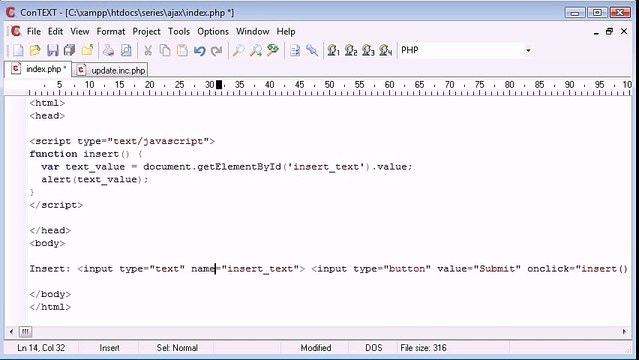Print the document using the printer icon
The height and width of the screenshot is (360, 639).
108,51
